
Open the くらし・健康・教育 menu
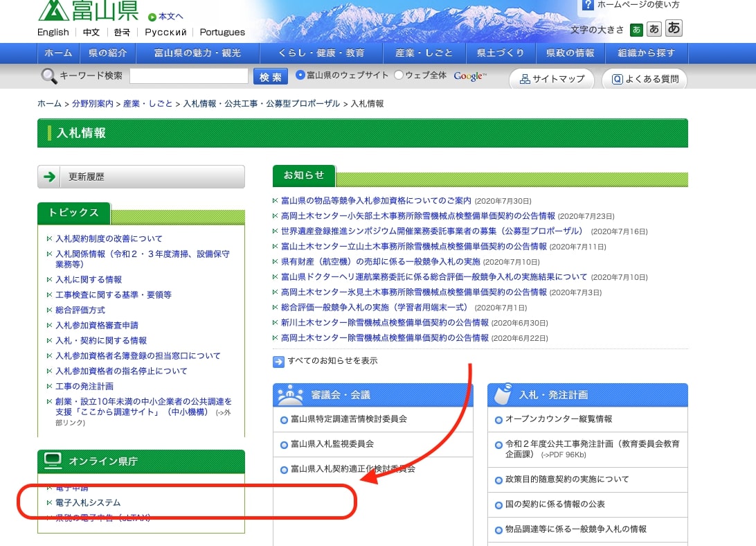coord(321,53)
